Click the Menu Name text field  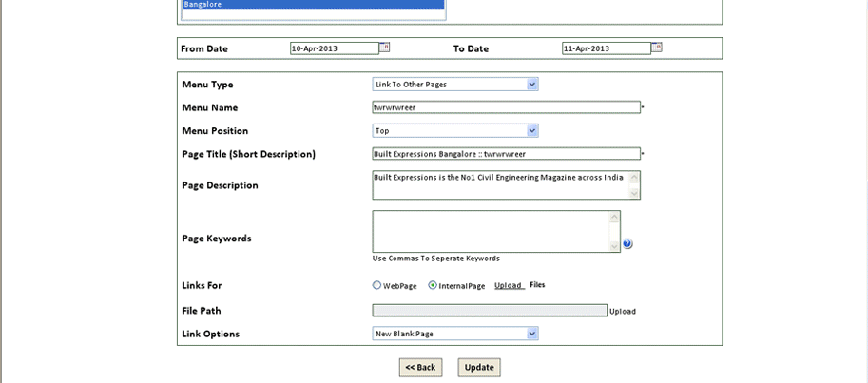coord(506,107)
